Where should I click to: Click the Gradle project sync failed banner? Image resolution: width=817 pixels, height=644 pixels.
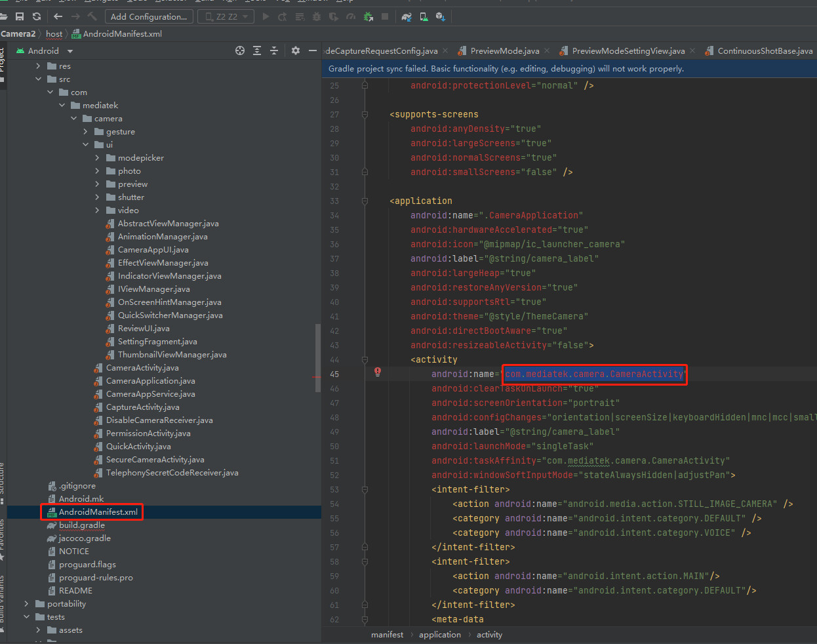point(569,68)
